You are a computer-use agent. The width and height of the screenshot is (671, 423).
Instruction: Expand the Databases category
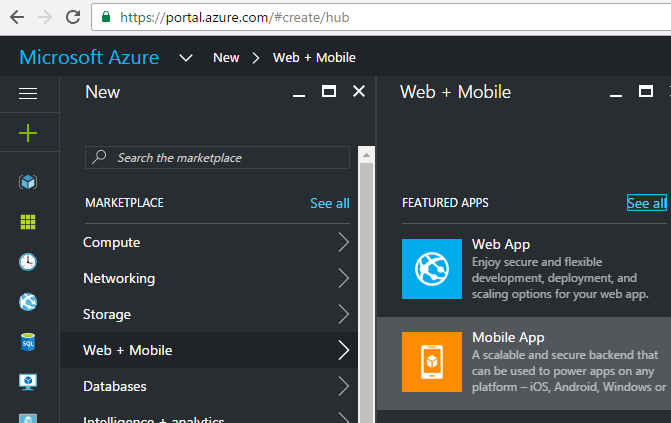pyautogui.click(x=208, y=386)
